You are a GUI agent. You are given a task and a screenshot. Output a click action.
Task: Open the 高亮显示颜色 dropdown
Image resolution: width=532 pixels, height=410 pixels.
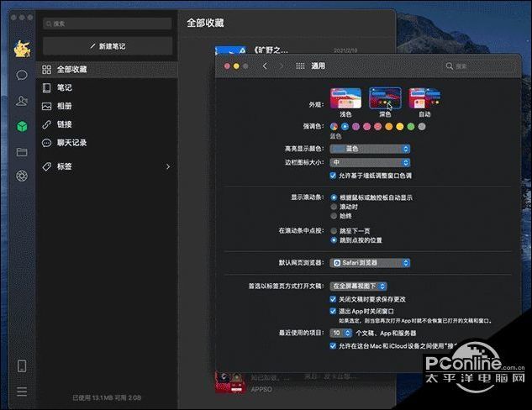click(x=370, y=149)
